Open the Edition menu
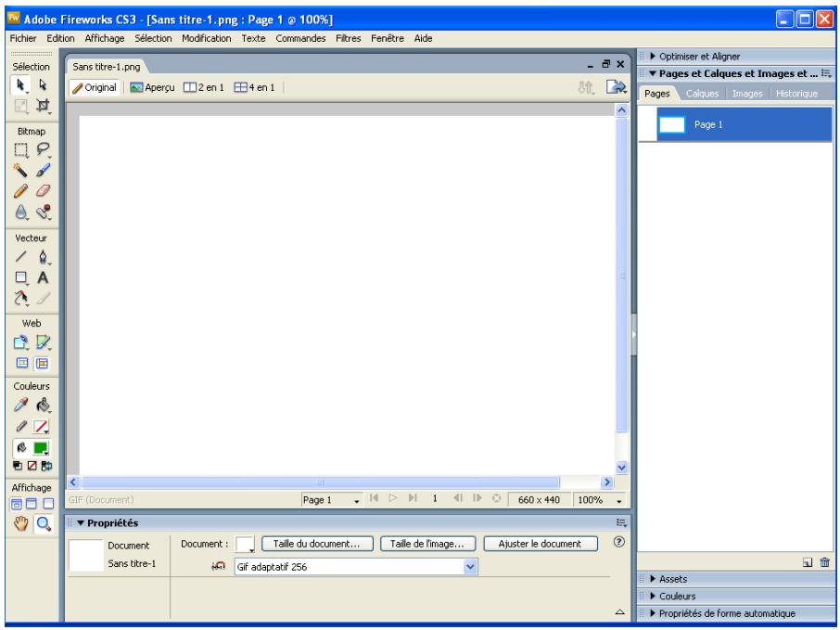The image size is (840, 630). 60,38
